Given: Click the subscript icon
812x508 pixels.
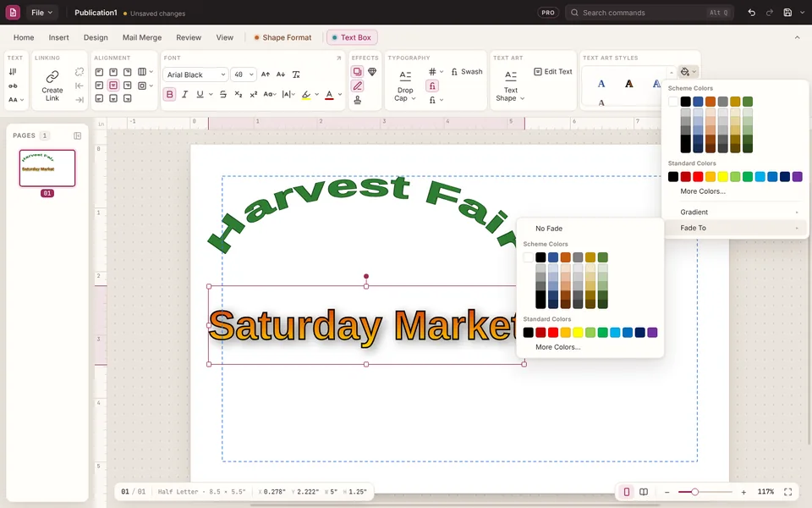Looking at the screenshot, I should click(x=239, y=94).
